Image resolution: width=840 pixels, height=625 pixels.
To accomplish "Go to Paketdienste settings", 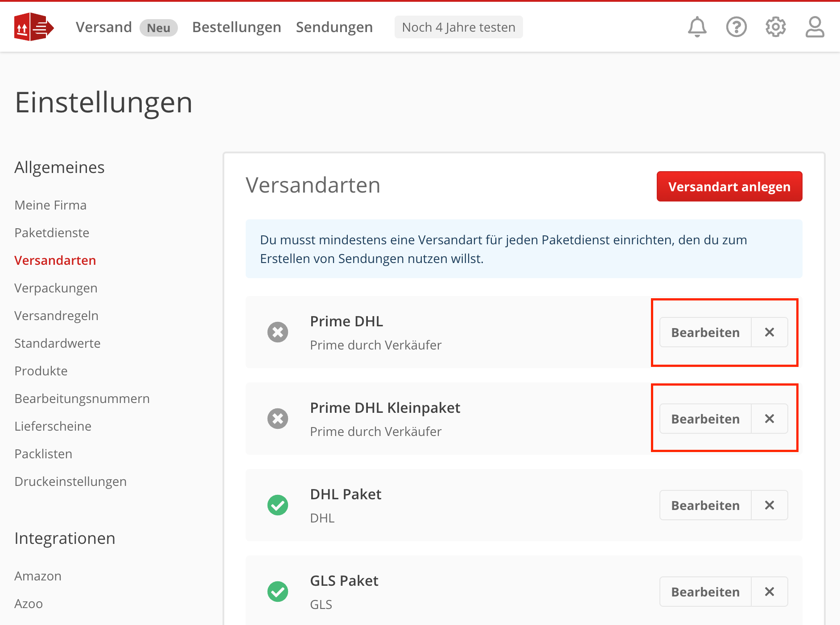I will [x=52, y=233].
